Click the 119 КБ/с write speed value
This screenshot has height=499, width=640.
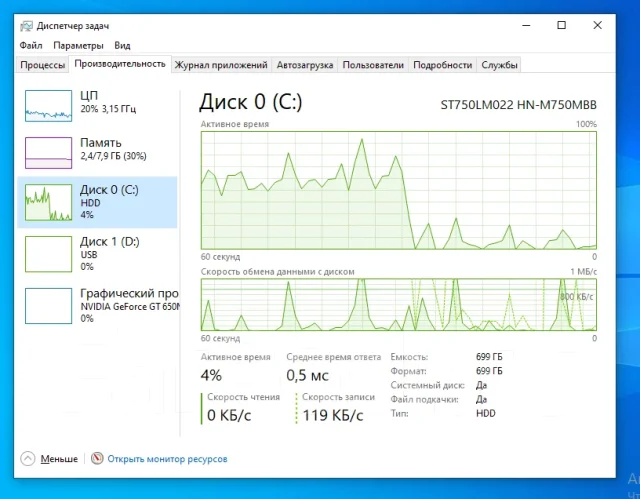333,415
